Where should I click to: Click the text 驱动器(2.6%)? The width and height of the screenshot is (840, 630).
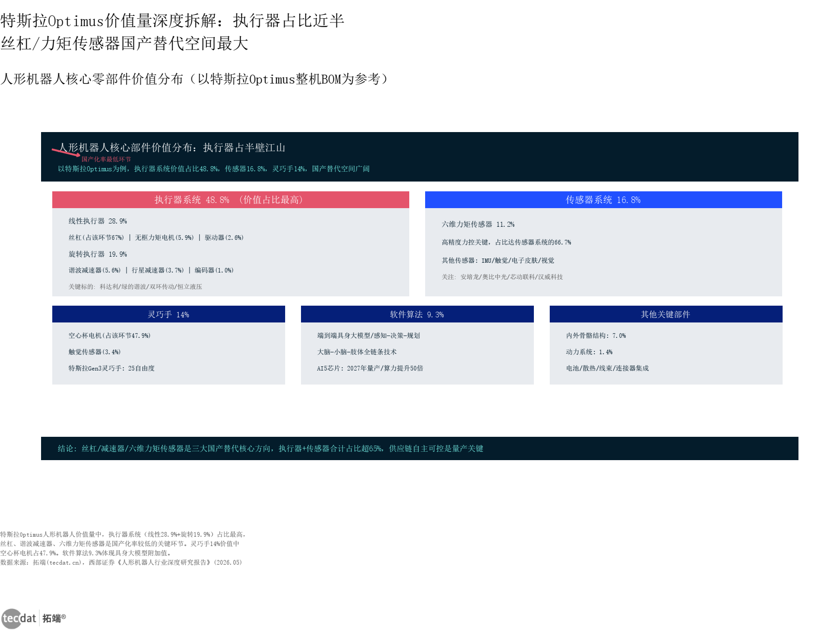224,238
